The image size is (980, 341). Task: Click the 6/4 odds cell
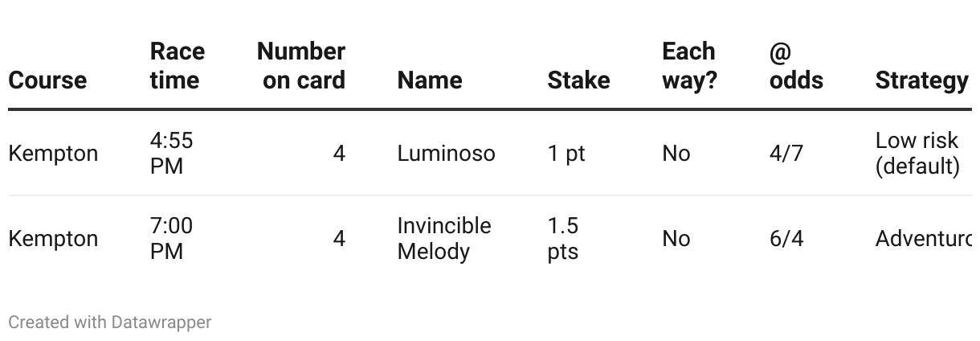tap(786, 239)
